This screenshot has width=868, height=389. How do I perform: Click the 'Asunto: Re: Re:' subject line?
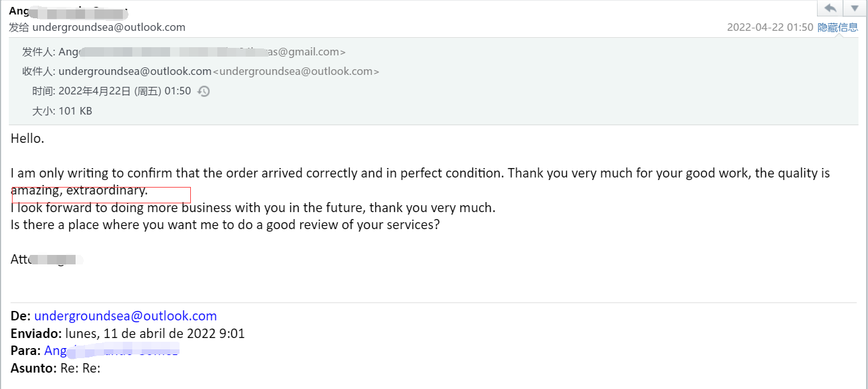pyautogui.click(x=55, y=368)
